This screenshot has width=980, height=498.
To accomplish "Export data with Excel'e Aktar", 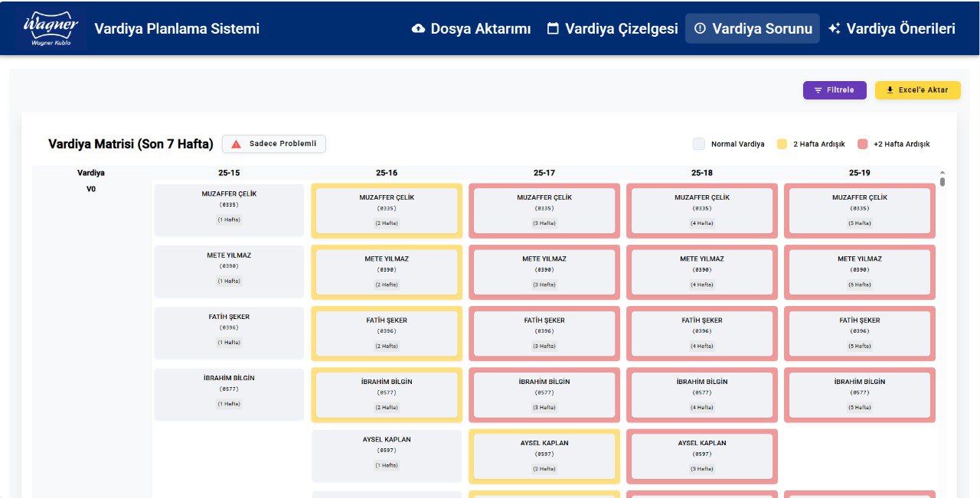I will [917, 90].
